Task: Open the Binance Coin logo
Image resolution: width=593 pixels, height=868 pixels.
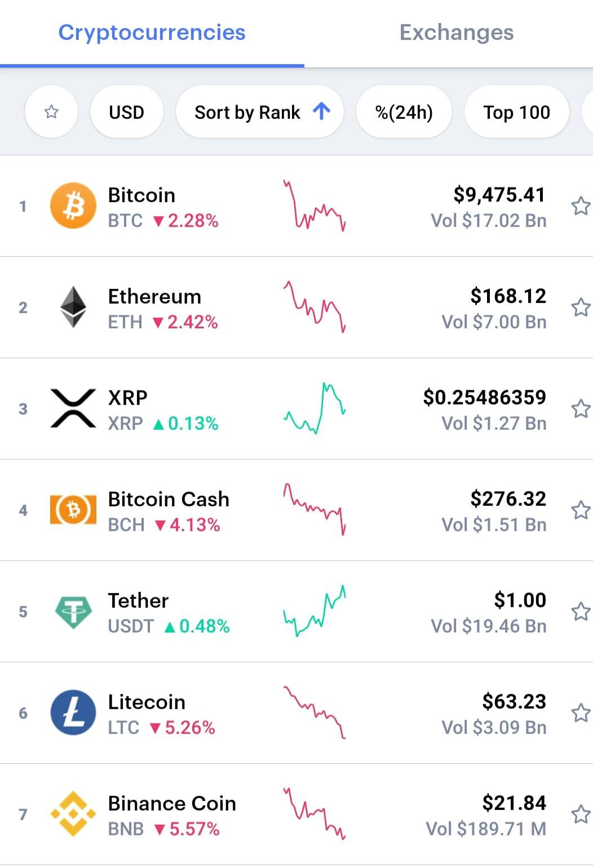Action: [x=73, y=814]
